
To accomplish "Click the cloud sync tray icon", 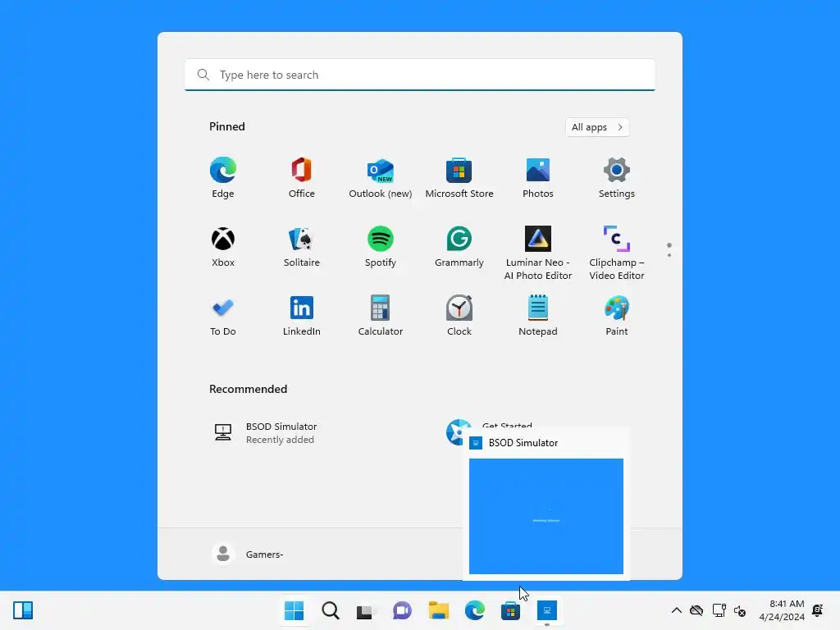I will 696,610.
